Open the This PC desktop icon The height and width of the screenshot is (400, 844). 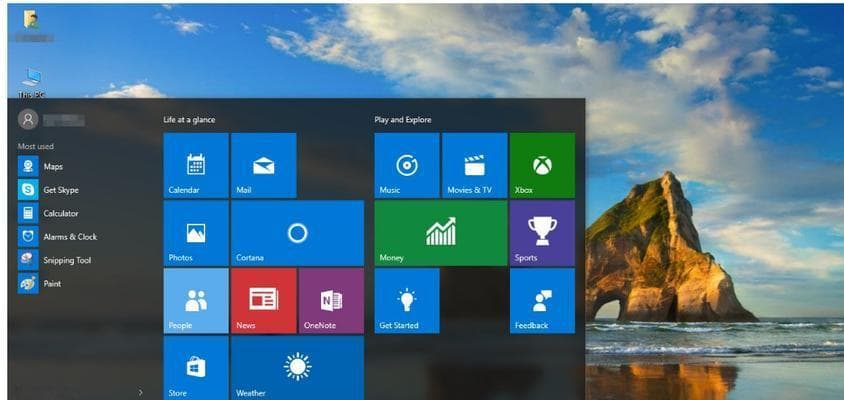(x=31, y=83)
